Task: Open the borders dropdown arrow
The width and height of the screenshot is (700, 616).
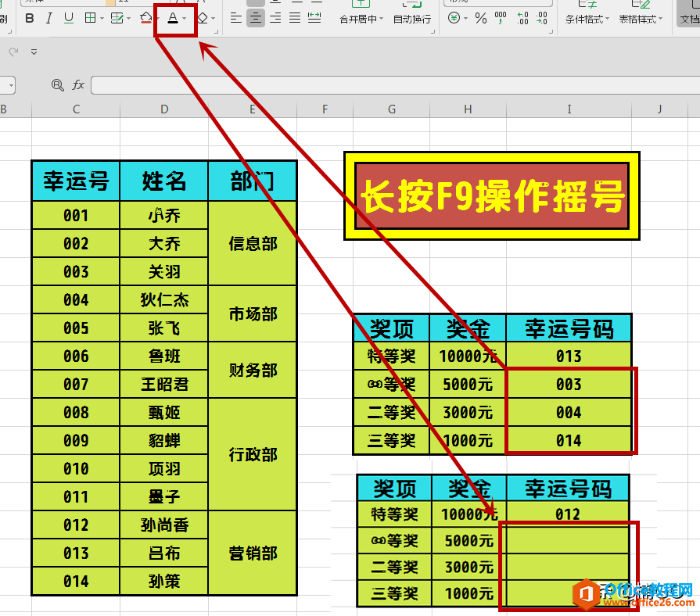Action: click(102, 19)
